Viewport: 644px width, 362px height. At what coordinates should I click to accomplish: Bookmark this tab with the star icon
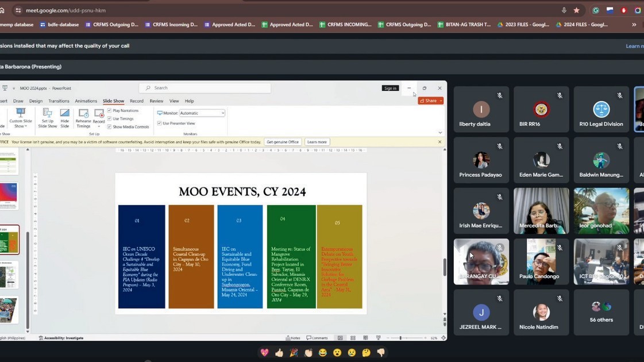coord(576,10)
